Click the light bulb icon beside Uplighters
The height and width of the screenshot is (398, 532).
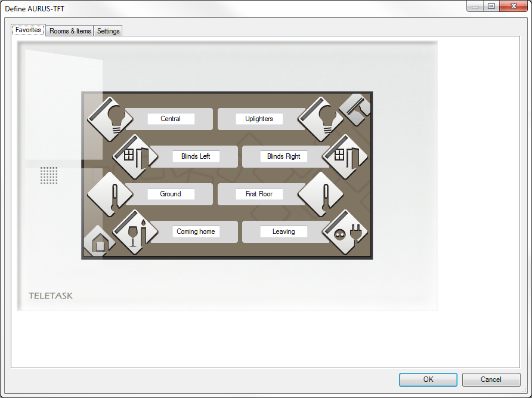tap(320, 119)
